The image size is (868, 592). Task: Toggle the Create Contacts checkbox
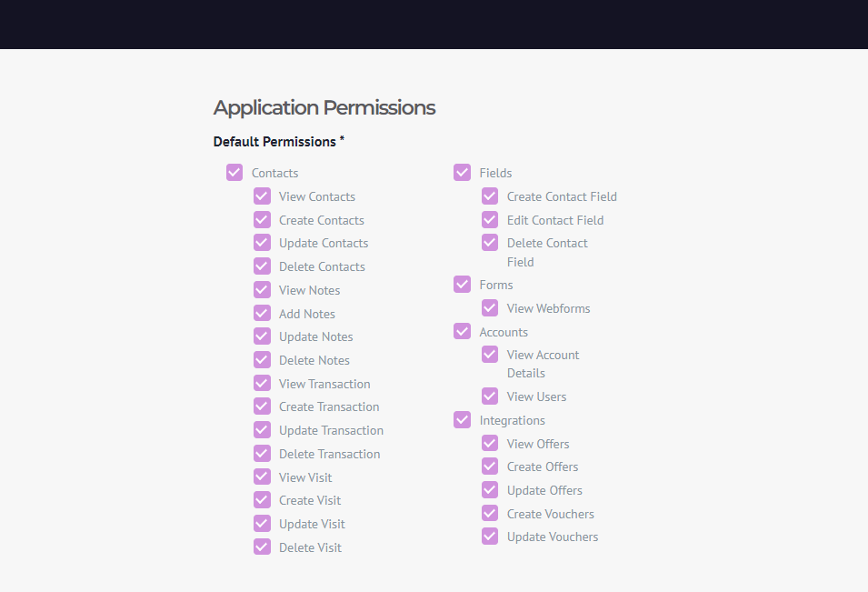262,220
